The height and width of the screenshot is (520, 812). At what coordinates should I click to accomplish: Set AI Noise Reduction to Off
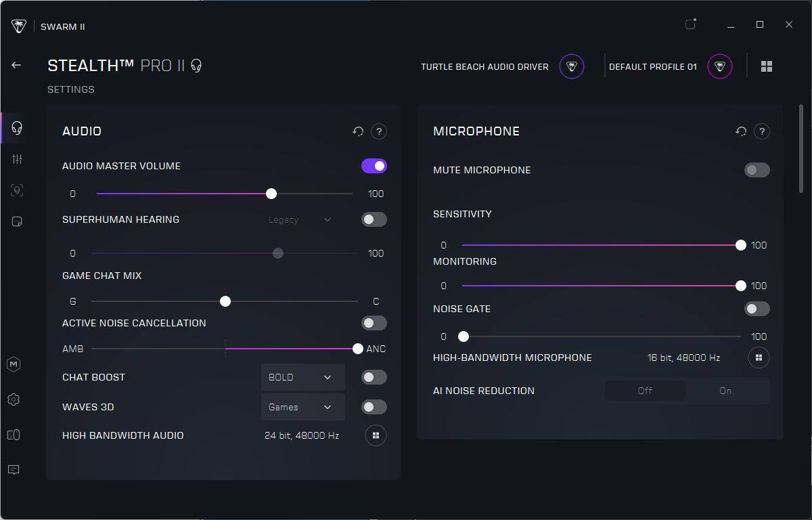[x=645, y=391]
